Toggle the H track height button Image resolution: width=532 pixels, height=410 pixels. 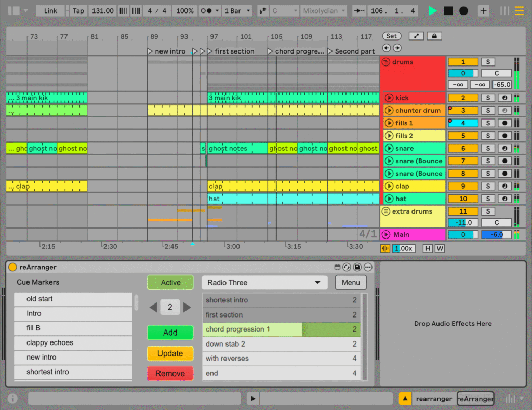(x=428, y=248)
